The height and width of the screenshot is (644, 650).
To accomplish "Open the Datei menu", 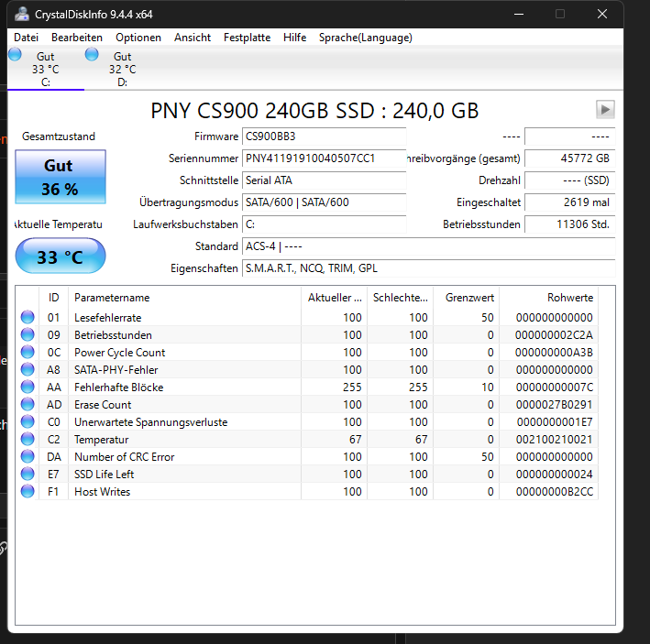I will tap(26, 38).
